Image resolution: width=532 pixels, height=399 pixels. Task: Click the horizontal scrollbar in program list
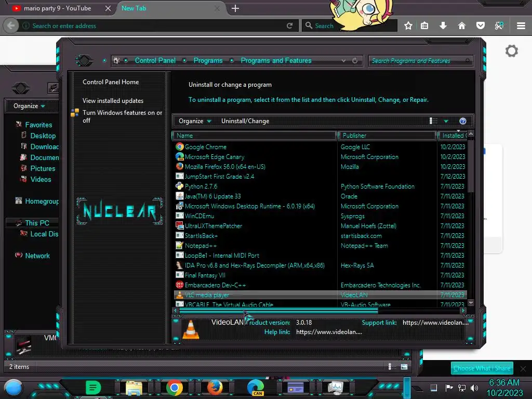click(278, 311)
